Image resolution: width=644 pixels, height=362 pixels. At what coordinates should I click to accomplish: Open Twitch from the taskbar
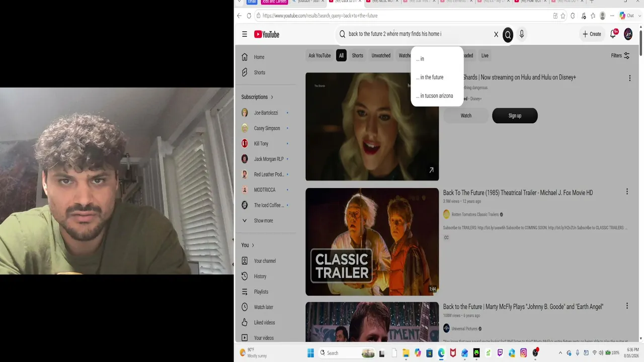click(500, 353)
